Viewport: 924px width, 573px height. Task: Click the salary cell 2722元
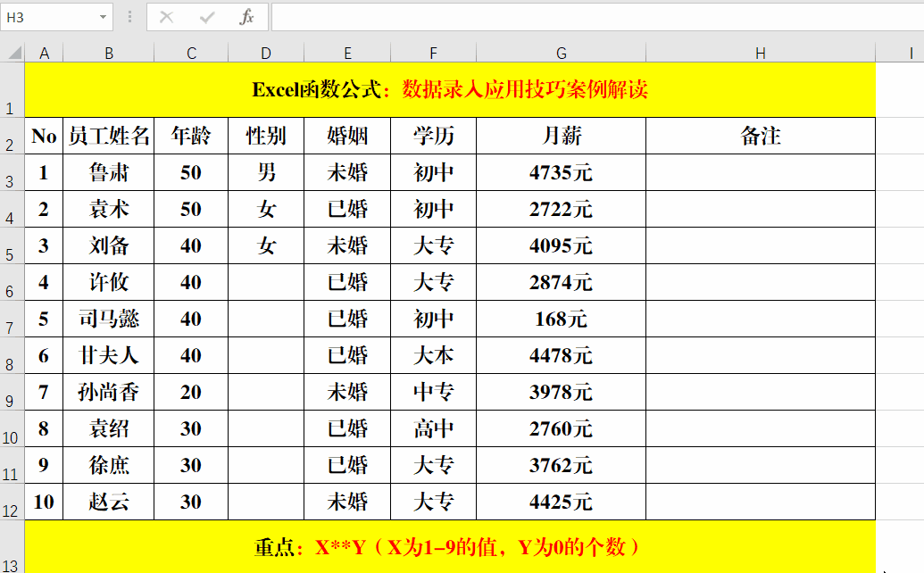561,209
